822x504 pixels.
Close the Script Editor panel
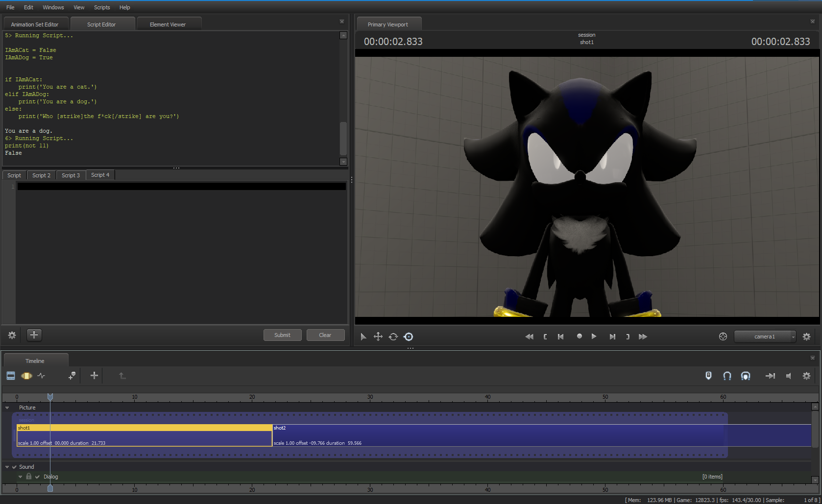click(342, 22)
